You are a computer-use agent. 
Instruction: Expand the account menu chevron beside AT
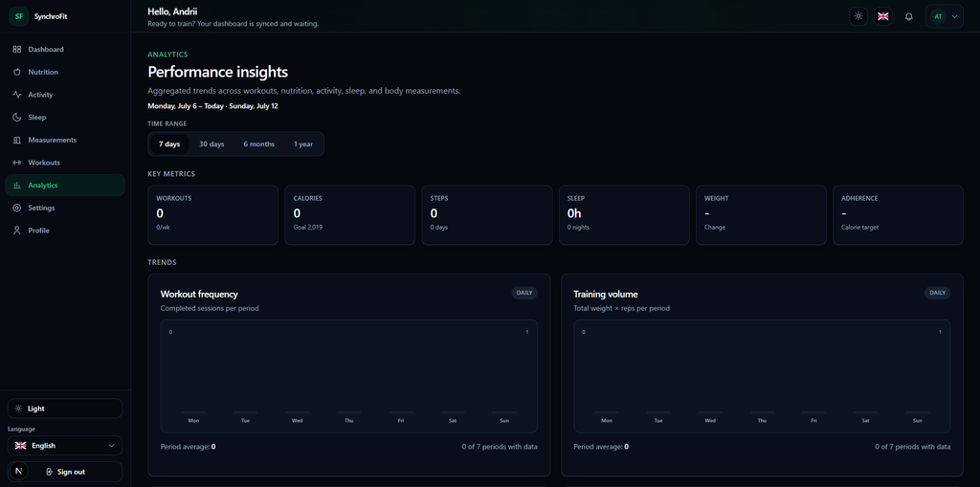954,17
